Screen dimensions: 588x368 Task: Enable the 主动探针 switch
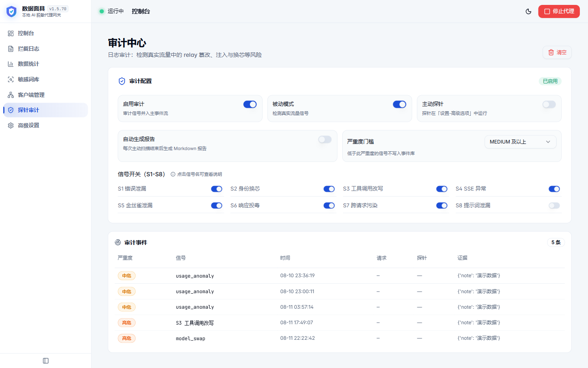coord(549,104)
